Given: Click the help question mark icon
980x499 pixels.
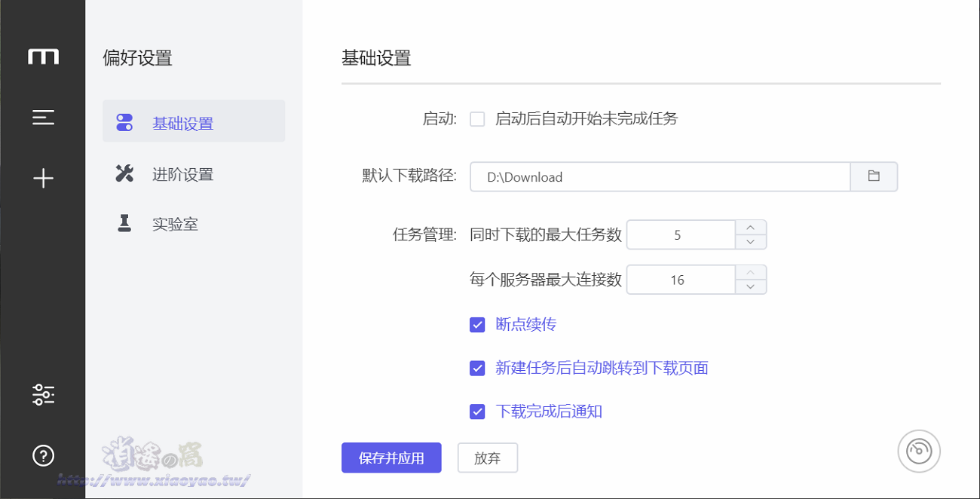Looking at the screenshot, I should tap(43, 455).
